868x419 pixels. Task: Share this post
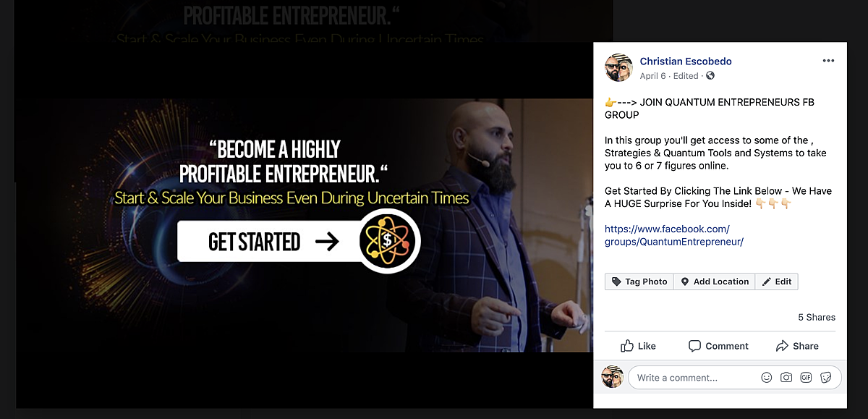tap(797, 346)
